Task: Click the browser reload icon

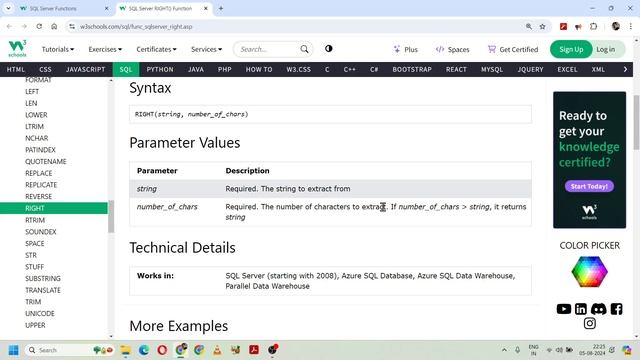Action: pyautogui.click(x=39, y=27)
